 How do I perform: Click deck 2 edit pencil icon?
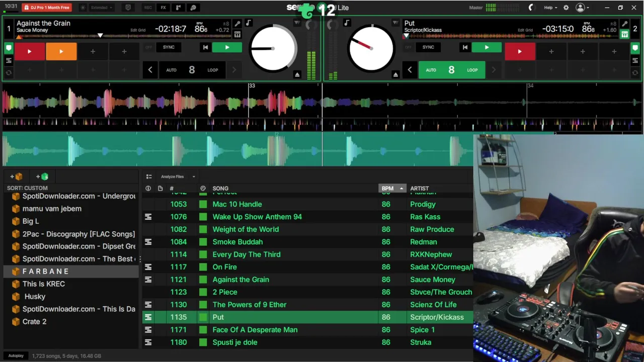pos(624,24)
